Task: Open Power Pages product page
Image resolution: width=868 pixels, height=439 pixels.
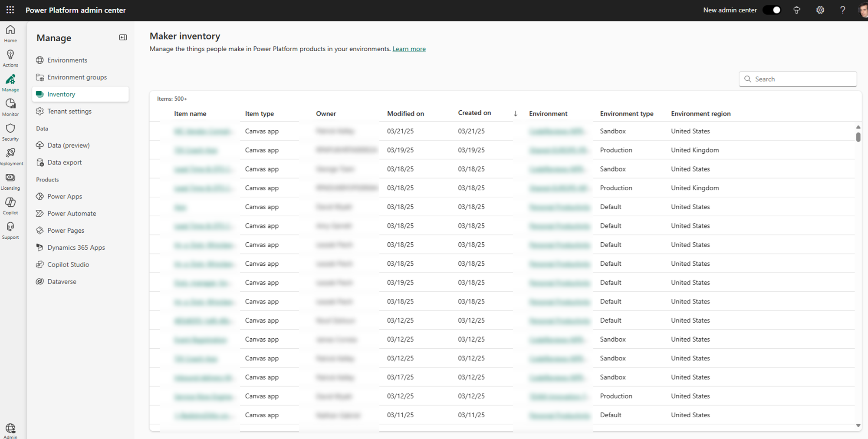Action: tap(80, 231)
